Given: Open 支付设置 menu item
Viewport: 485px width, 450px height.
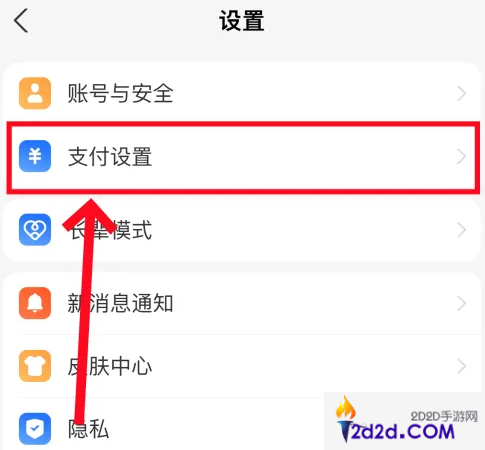Looking at the screenshot, I should click(242, 157).
